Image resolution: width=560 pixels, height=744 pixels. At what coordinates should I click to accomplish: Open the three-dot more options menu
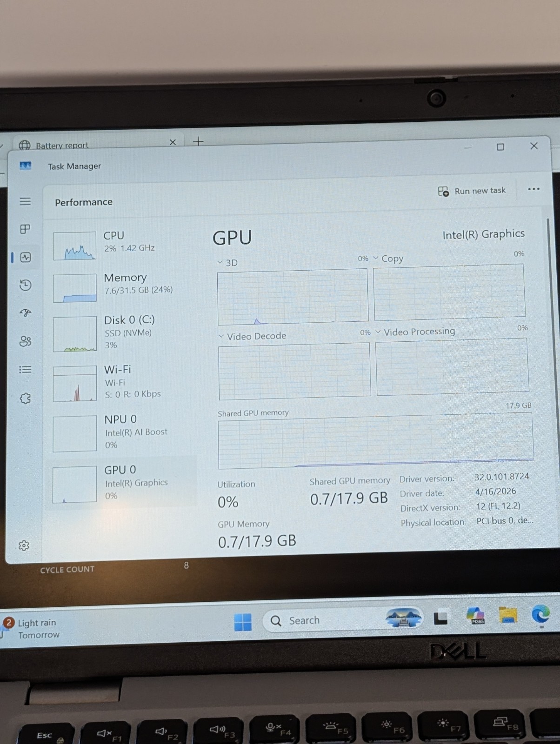click(533, 189)
